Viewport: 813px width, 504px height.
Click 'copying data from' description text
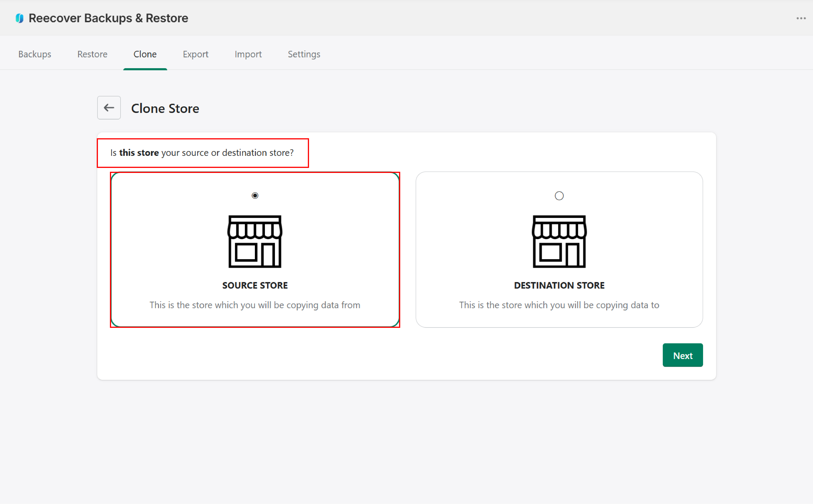(x=255, y=305)
